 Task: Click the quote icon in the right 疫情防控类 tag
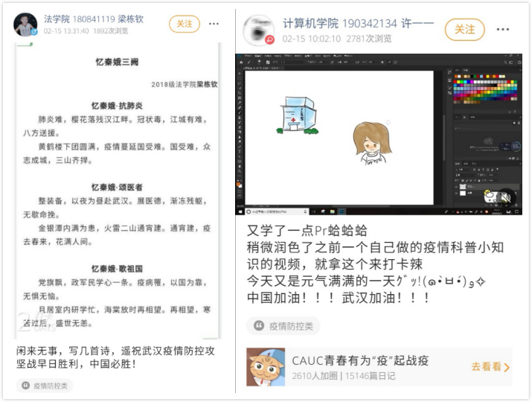pyautogui.click(x=259, y=326)
